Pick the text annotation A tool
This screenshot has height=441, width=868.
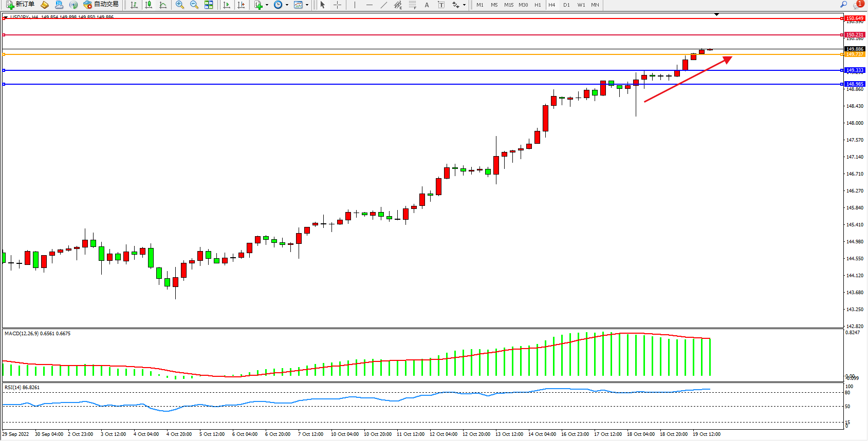427,5
